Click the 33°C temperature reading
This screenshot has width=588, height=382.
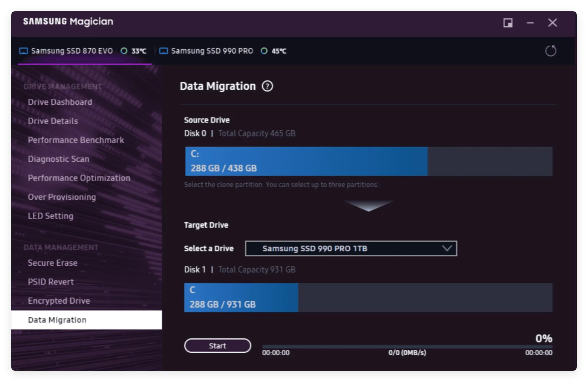(x=139, y=51)
